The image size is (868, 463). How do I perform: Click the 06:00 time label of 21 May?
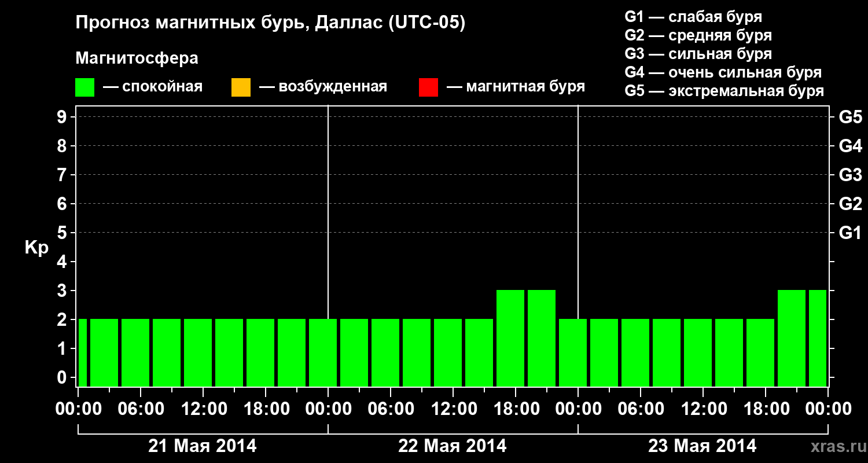coord(141,409)
